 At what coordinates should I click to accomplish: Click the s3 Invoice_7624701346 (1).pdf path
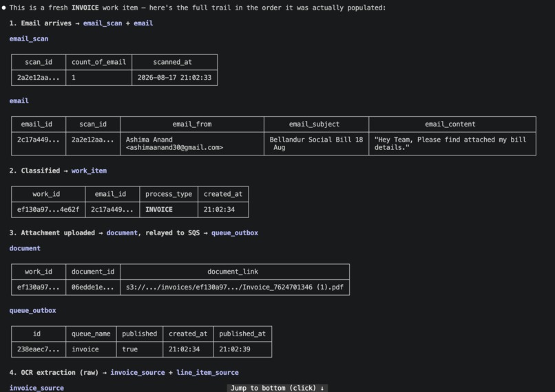click(235, 287)
